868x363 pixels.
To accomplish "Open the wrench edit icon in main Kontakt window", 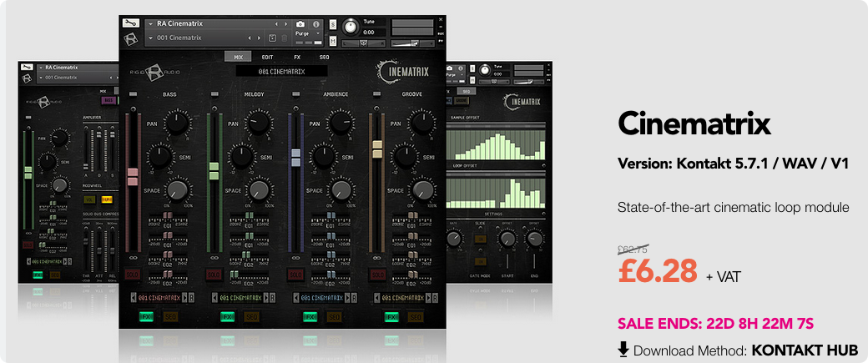I will (131, 24).
